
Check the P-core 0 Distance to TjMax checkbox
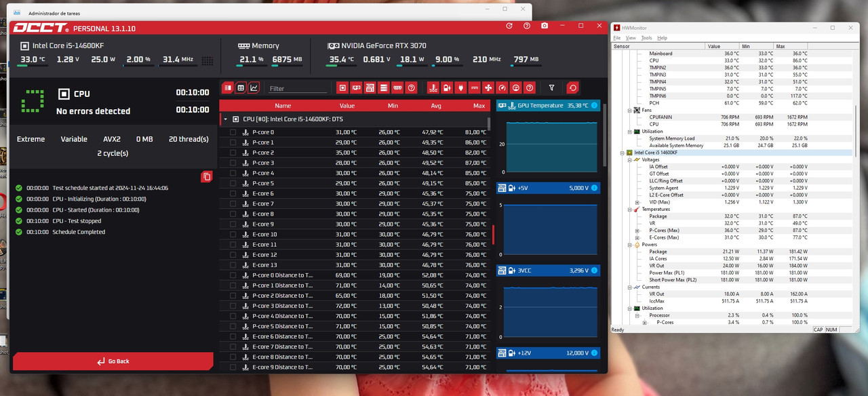coord(233,275)
